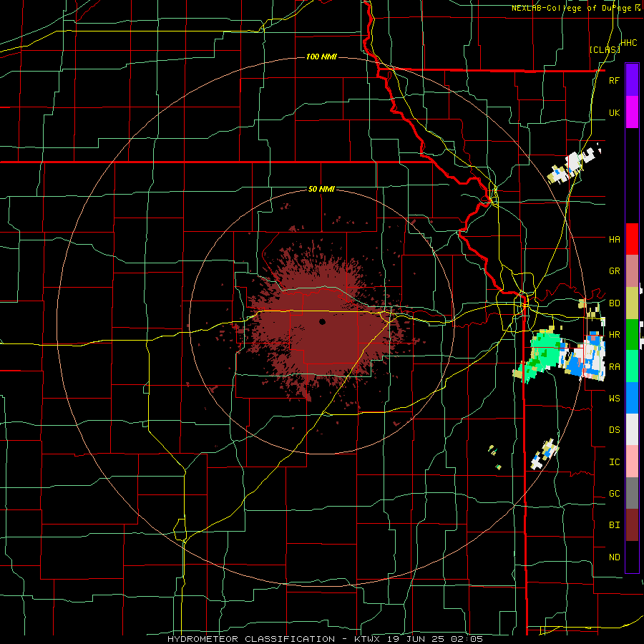Screen dimensions: 644x644
Task: Click the Hydrometeor Classification KTWX timestamp caption
Action: pyautogui.click(x=325, y=639)
